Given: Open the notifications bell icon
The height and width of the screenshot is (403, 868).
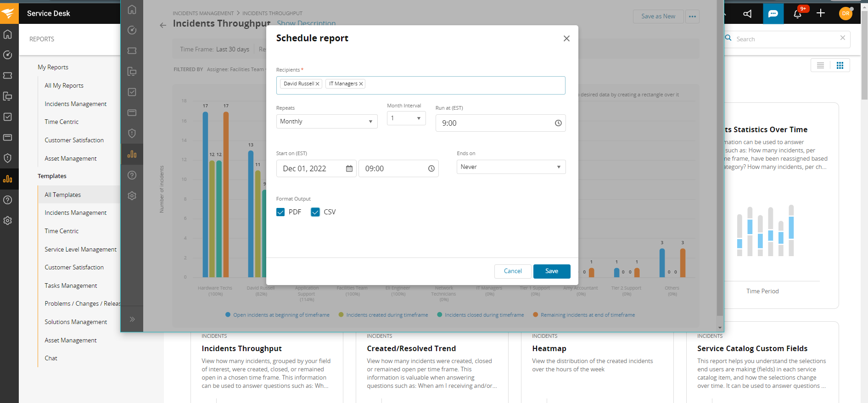Looking at the screenshot, I should click(x=797, y=14).
